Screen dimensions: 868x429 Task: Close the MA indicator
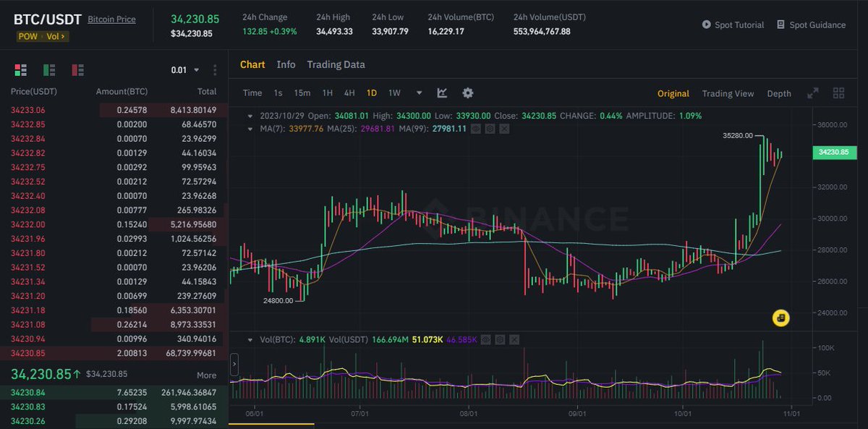pyautogui.click(x=504, y=129)
